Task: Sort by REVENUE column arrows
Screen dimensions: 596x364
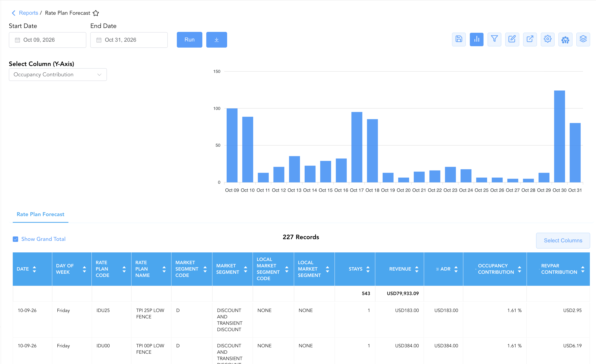Action: pos(417,269)
